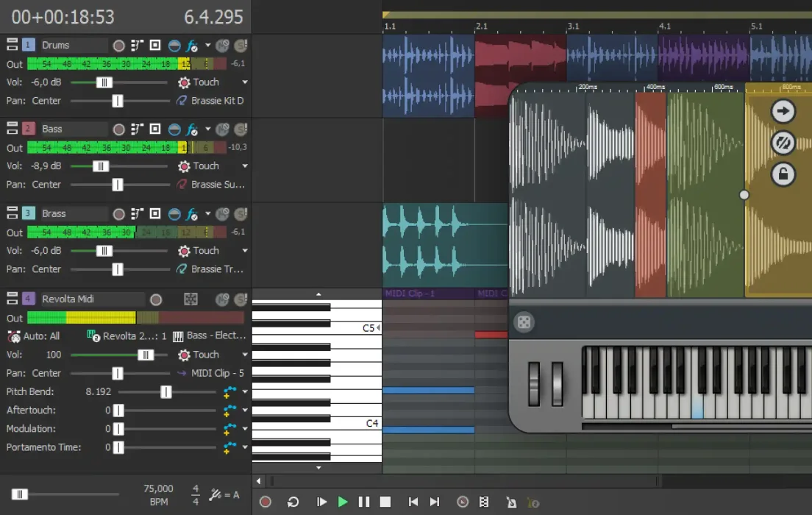Mute the Bass track
Image resolution: width=812 pixels, height=515 pixels.
point(223,129)
